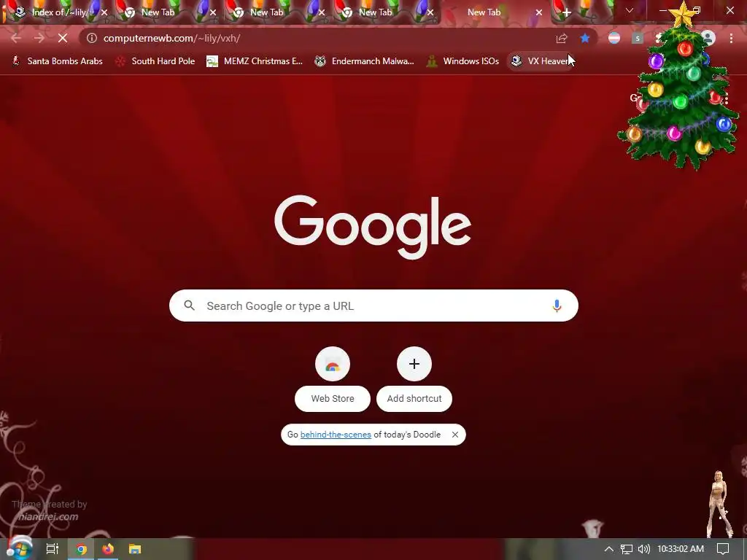The height and width of the screenshot is (560, 747).
Task: Start voice search with microphone
Action: 557,306
